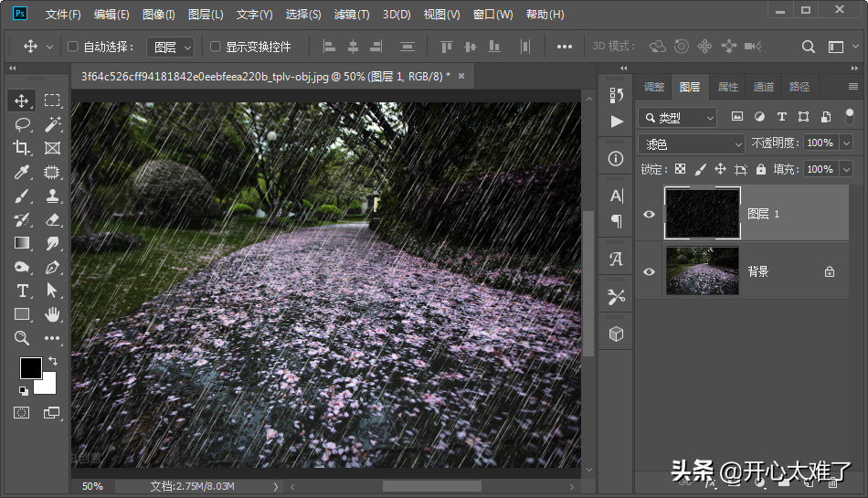The width and height of the screenshot is (868, 498).
Task: Select the Brush tool
Action: (22, 196)
